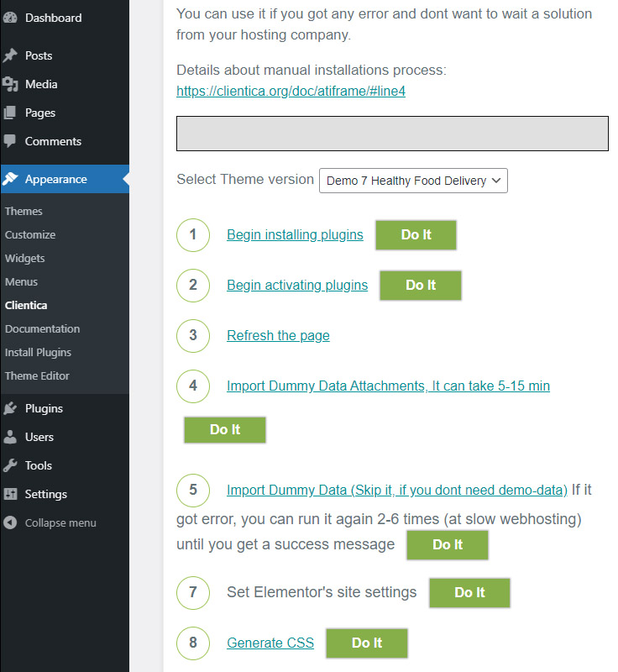Click the Pages icon in sidebar
The width and height of the screenshot is (618, 672).
(10, 113)
